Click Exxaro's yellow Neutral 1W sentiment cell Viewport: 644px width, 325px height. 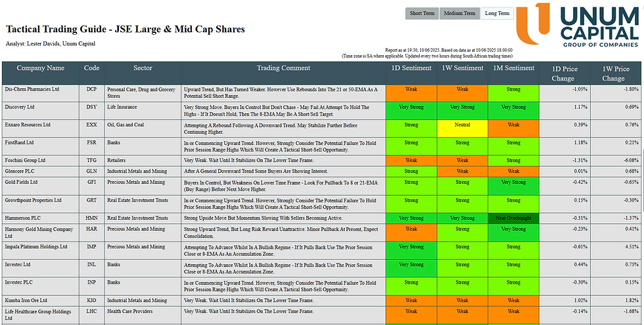[x=463, y=129]
